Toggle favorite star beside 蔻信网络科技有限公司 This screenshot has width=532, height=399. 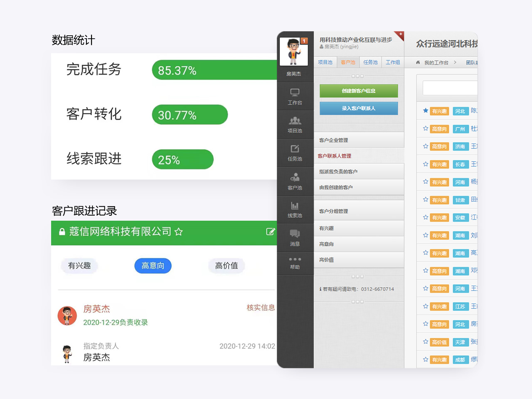point(179,232)
